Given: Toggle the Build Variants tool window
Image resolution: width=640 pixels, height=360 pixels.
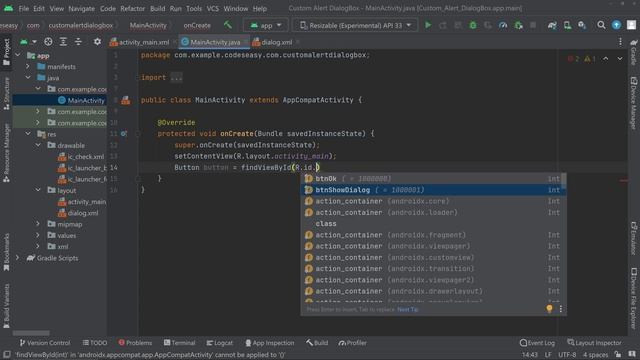Looking at the screenshot, I should (x=6, y=306).
